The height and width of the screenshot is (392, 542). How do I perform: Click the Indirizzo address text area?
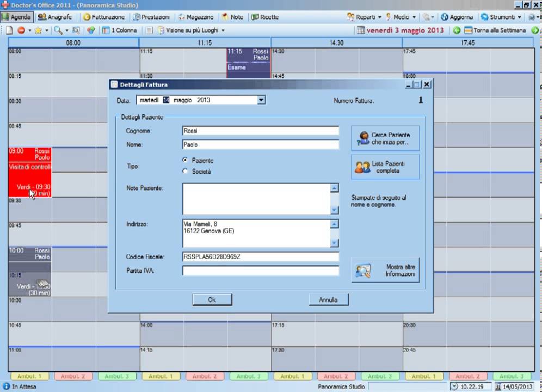[256, 233]
